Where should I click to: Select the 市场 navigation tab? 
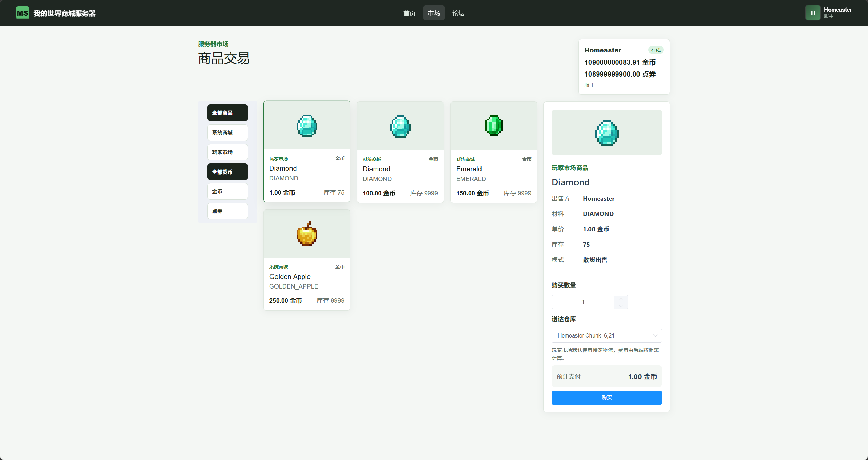[433, 13]
